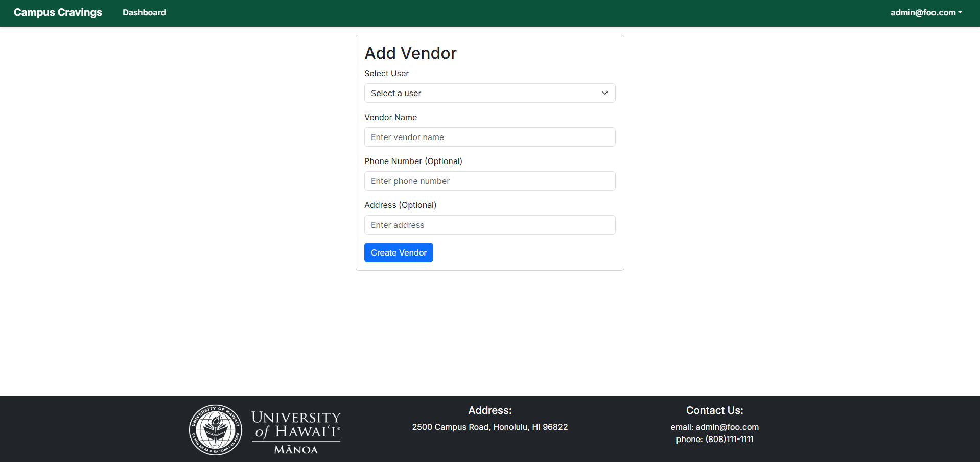Click the University of Hawaii seal icon
This screenshot has height=462, width=980.
(x=216, y=430)
